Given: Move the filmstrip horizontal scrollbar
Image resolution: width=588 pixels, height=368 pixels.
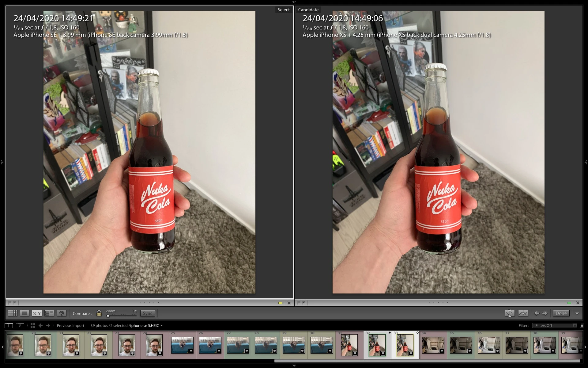Looking at the screenshot, I should 427,361.
